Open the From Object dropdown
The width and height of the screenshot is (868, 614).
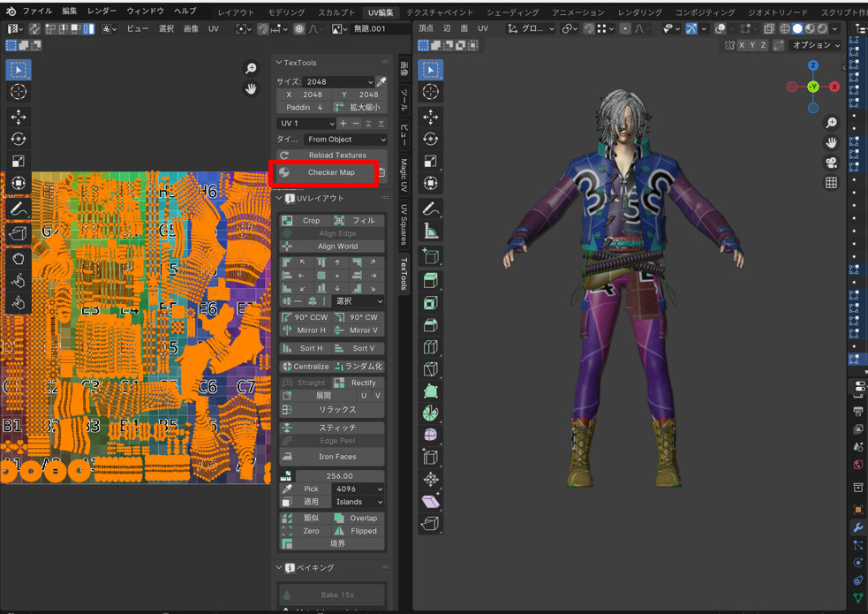coord(345,140)
